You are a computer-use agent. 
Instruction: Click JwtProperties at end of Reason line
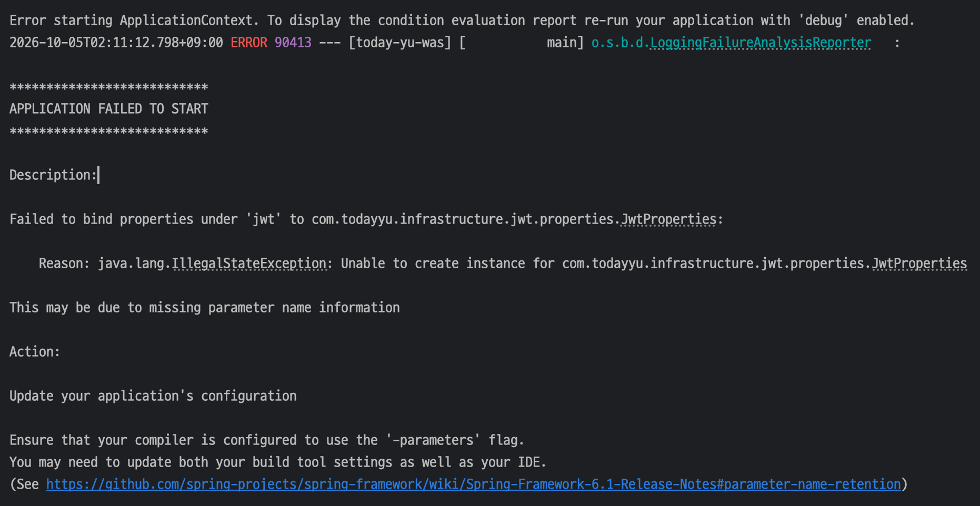(919, 264)
